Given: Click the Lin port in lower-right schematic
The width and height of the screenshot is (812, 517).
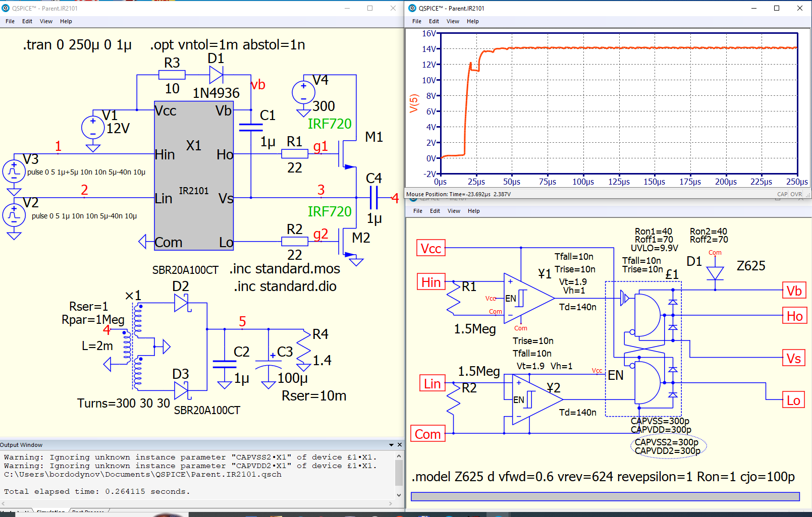Looking at the screenshot, I should (432, 383).
